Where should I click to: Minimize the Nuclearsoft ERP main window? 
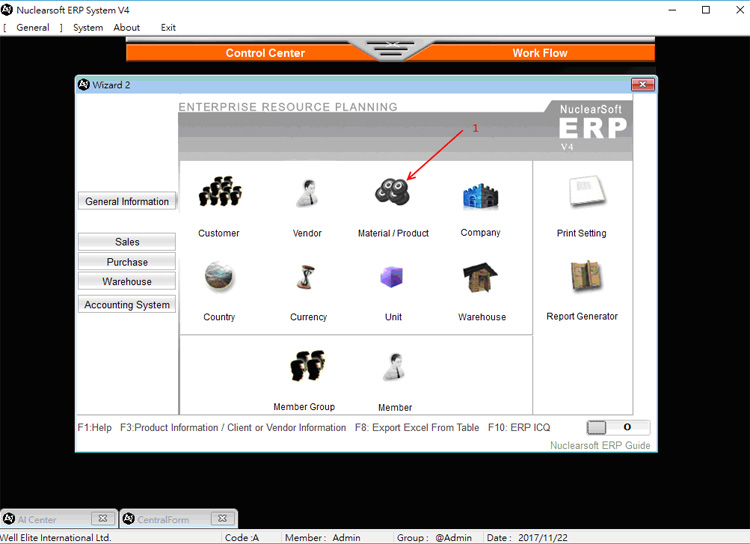pyautogui.click(x=672, y=10)
